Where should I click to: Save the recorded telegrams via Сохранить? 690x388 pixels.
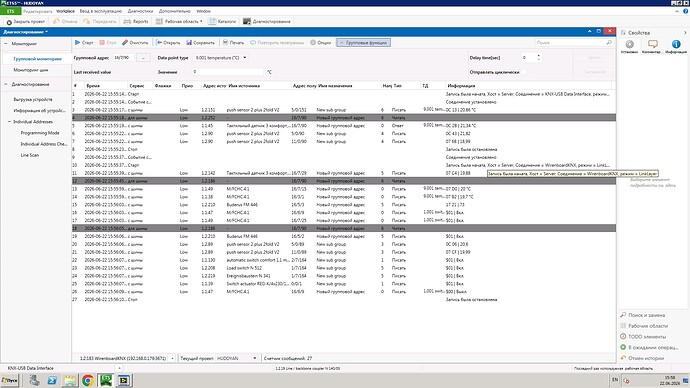[x=200, y=43]
